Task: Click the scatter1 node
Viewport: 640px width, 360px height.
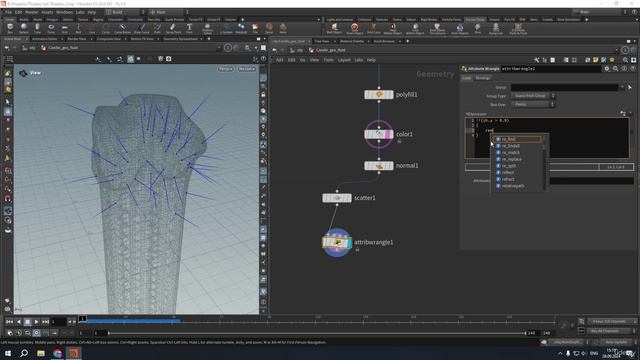Action: pos(337,198)
